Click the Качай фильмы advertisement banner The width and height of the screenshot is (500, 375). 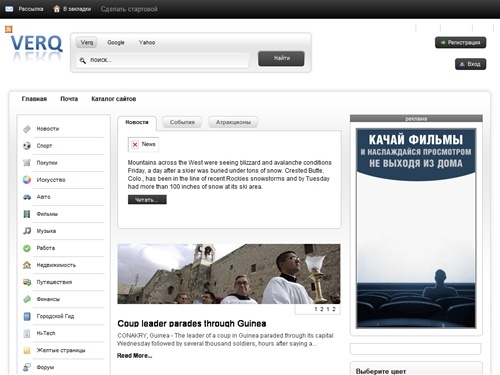click(416, 228)
